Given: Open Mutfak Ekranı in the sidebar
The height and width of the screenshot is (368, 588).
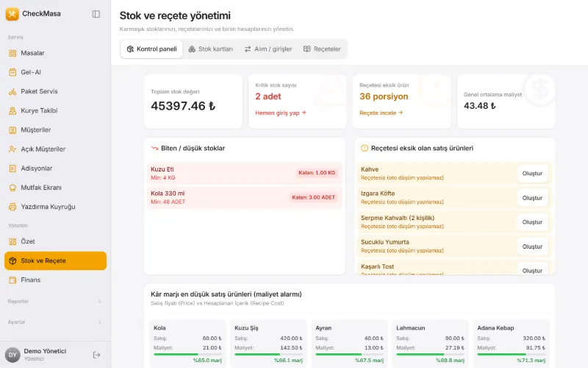Looking at the screenshot, I should (55, 188).
